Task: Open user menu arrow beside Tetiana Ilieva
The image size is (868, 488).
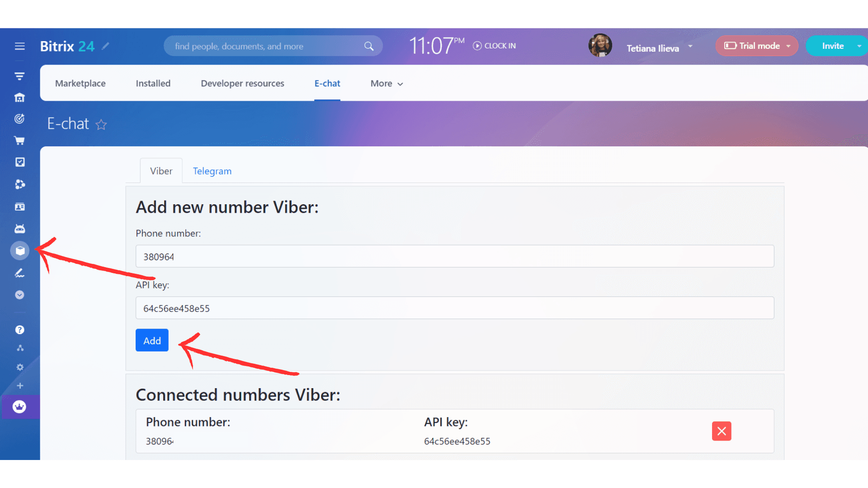Action: [690, 46]
